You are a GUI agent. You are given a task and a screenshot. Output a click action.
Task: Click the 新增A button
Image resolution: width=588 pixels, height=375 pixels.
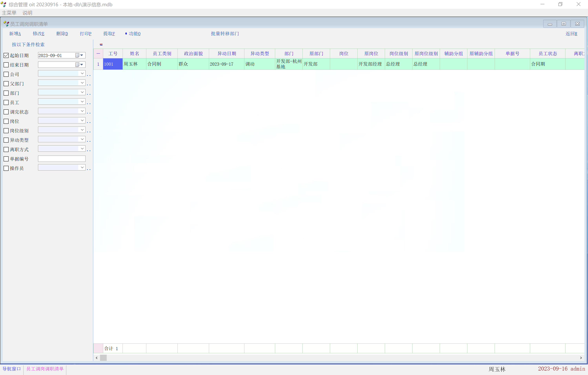click(15, 34)
